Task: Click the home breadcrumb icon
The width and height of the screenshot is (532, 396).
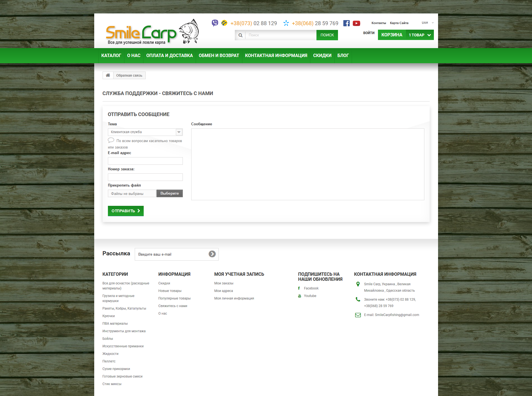Action: (x=108, y=75)
